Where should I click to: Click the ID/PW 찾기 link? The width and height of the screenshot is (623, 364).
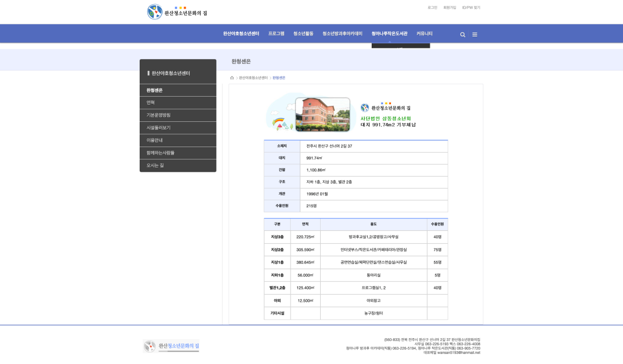471,8
